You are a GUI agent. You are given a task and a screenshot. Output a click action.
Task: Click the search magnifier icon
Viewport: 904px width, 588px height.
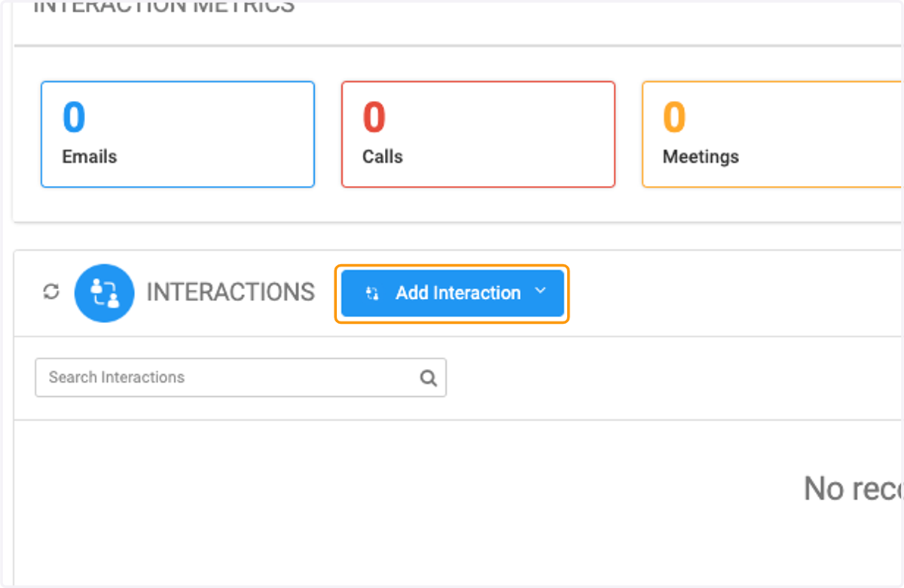428,378
